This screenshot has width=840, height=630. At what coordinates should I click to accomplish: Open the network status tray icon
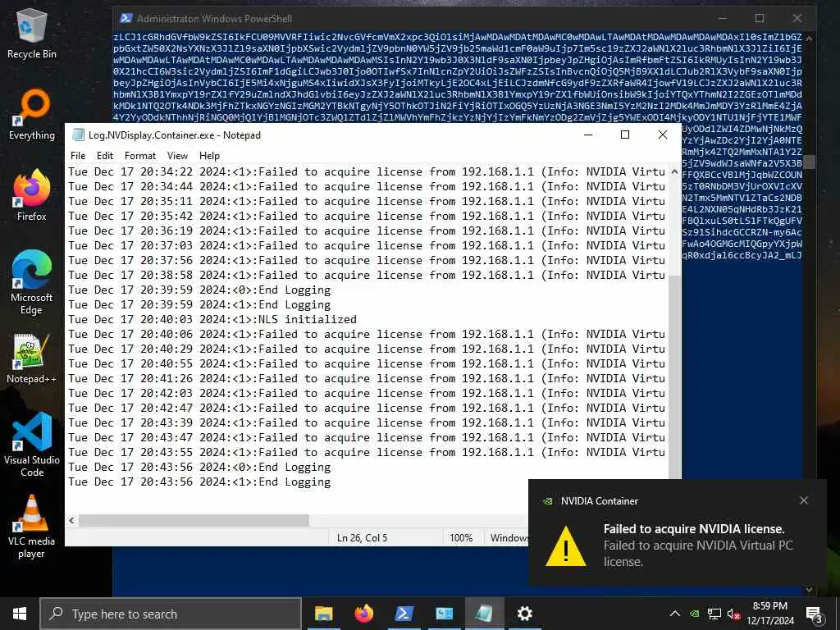714,614
